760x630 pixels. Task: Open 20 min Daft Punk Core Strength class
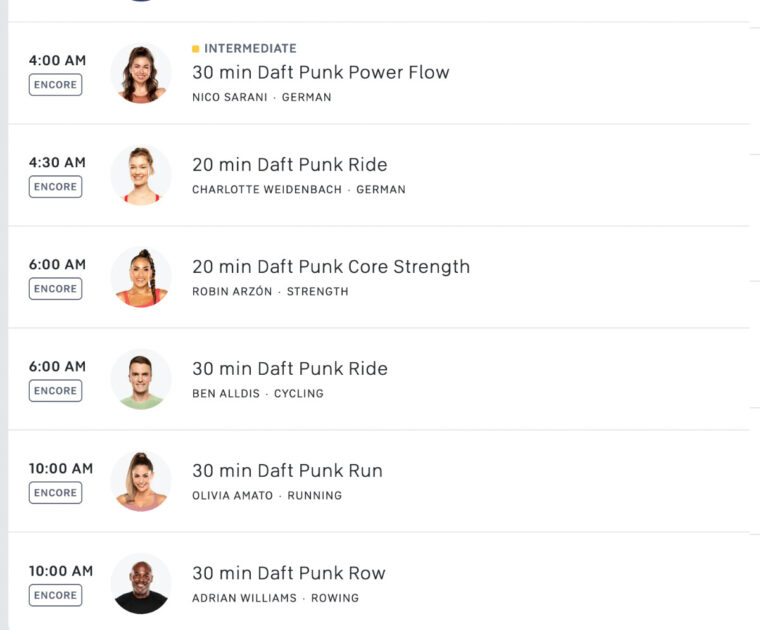point(330,267)
